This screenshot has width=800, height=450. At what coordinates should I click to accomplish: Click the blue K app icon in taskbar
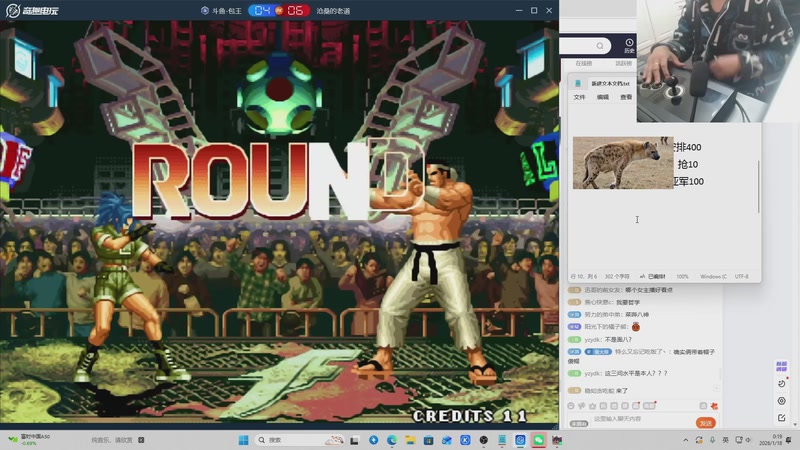click(x=465, y=440)
